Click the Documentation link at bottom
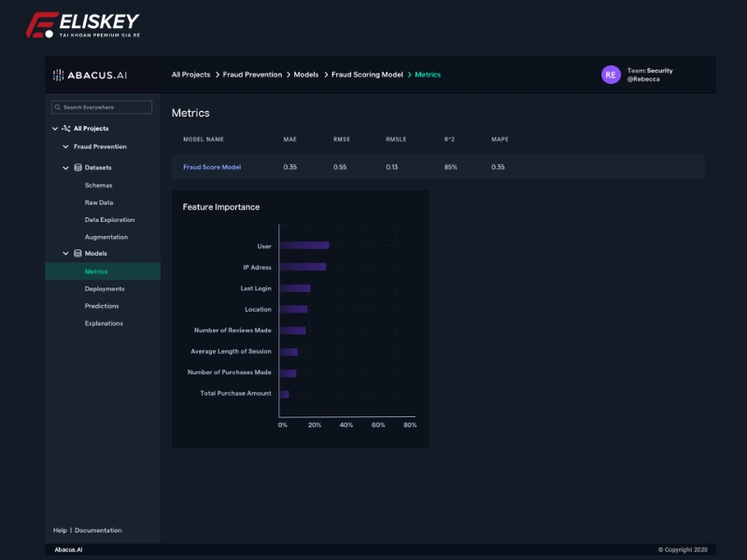 click(98, 530)
